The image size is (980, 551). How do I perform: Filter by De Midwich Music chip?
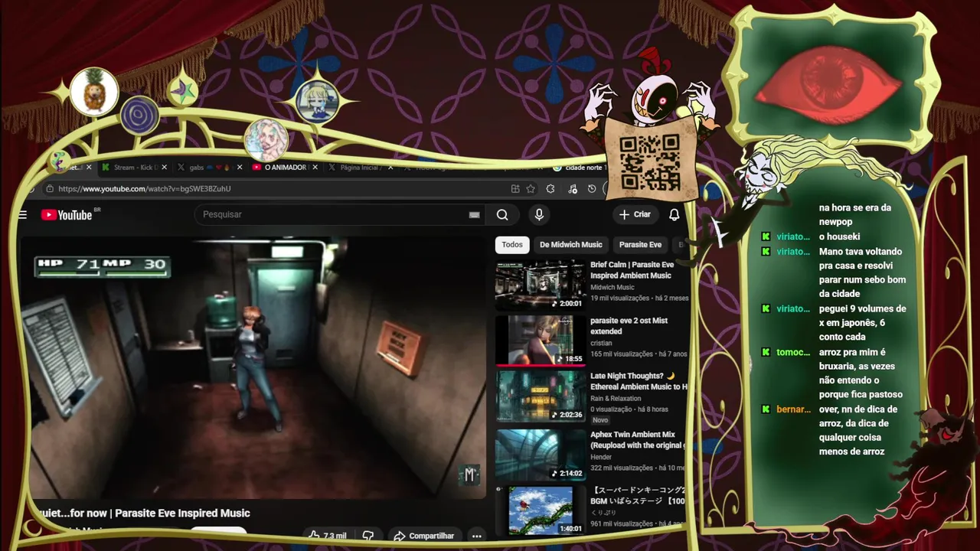(571, 245)
